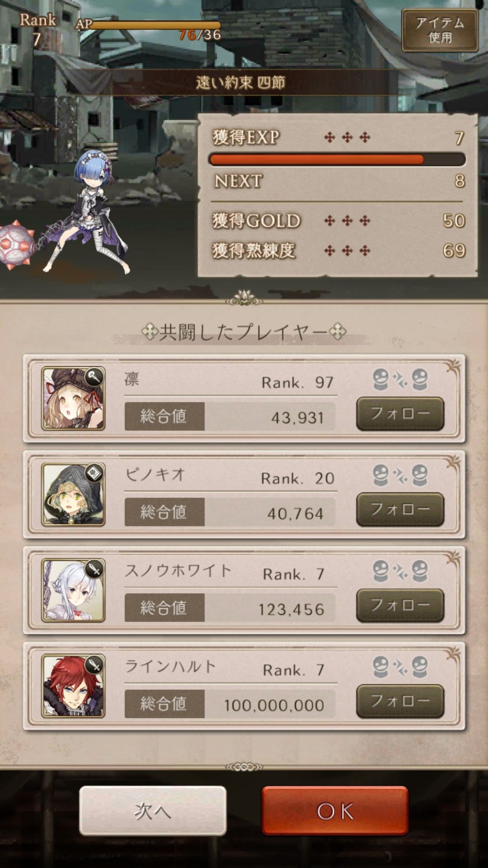Click the AP gauge bar at top
This screenshot has width=488, height=868.
[x=155, y=25]
